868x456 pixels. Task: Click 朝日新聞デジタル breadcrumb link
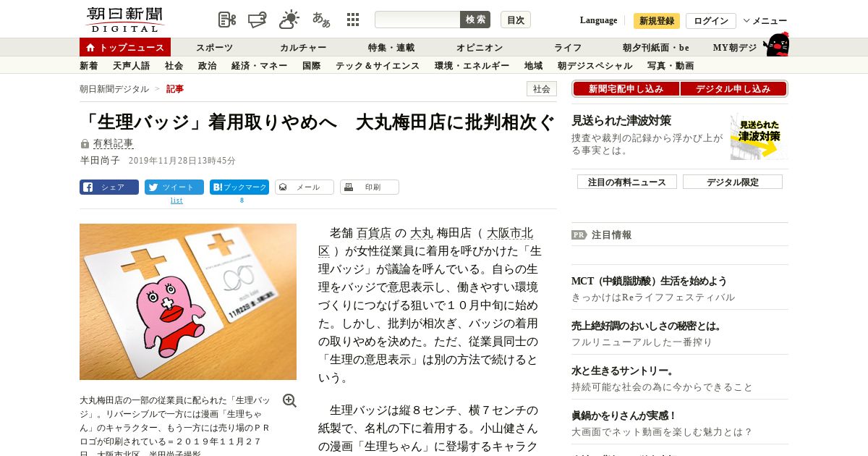point(114,89)
